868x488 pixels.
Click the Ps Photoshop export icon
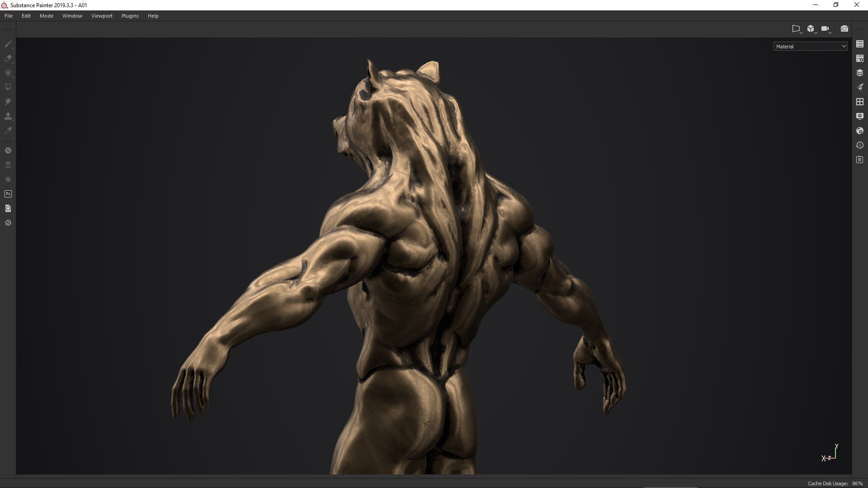click(8, 194)
